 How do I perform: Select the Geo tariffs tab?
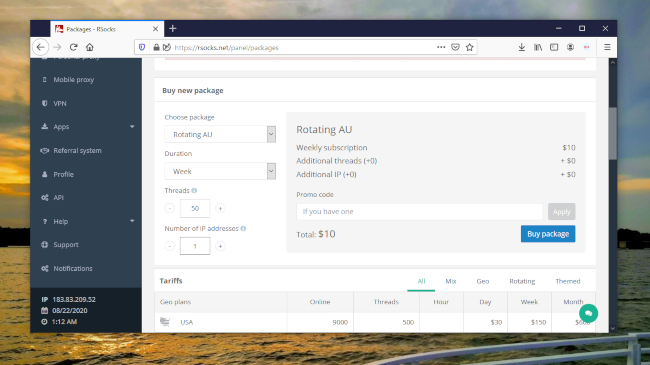point(483,281)
